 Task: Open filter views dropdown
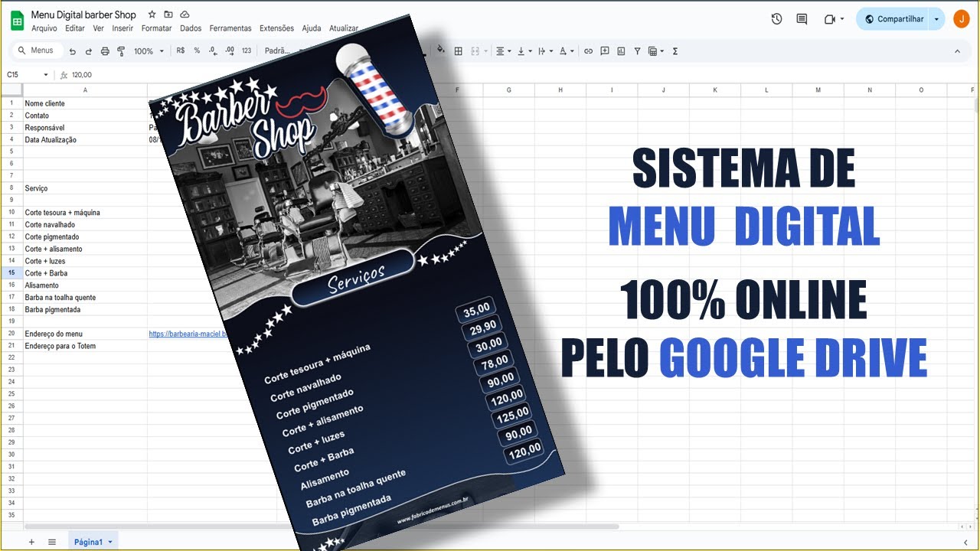tap(656, 51)
